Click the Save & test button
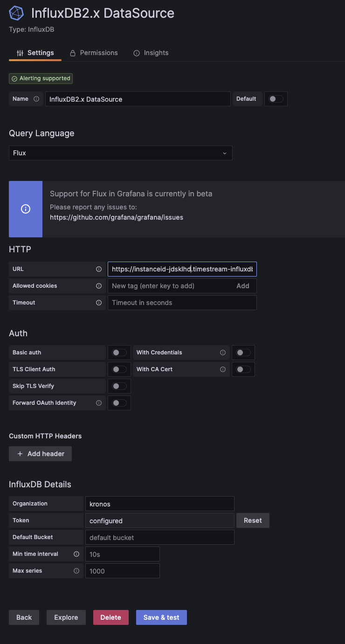The height and width of the screenshot is (644, 345). point(161,617)
